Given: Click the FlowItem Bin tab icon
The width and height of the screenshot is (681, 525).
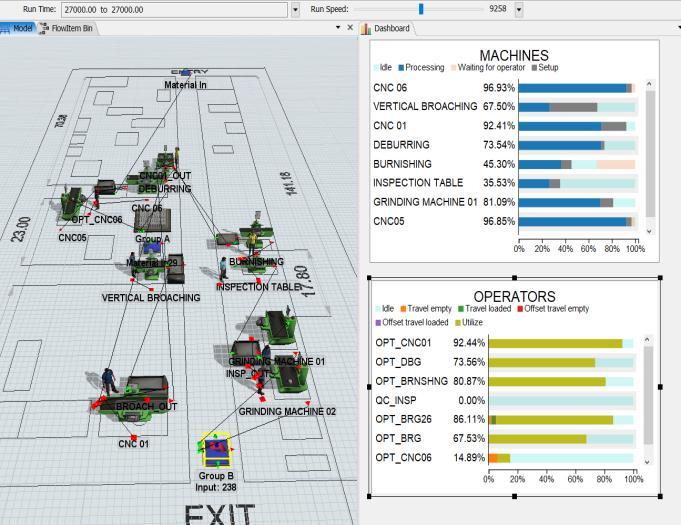Looking at the screenshot, I should pos(44,28).
